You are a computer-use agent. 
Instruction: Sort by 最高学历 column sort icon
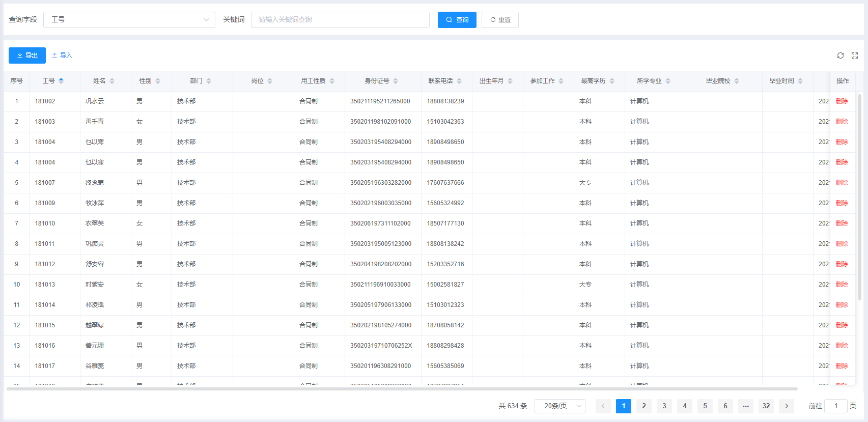coord(612,81)
